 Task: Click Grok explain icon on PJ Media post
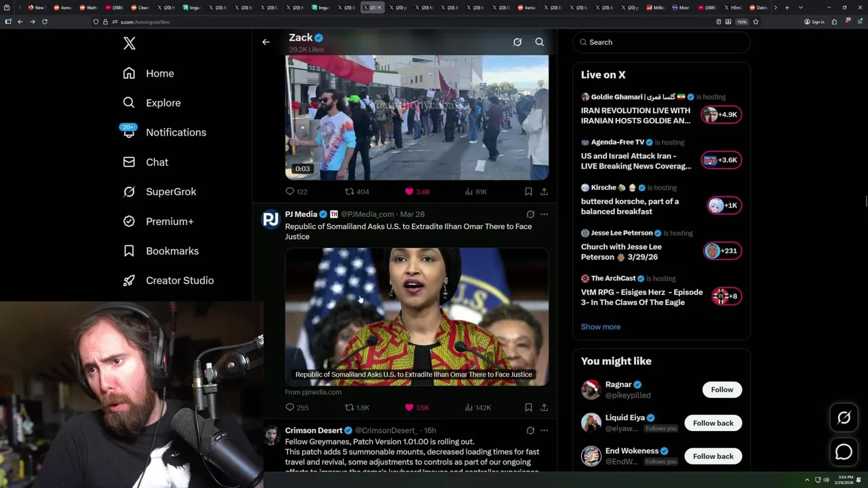pyautogui.click(x=530, y=214)
